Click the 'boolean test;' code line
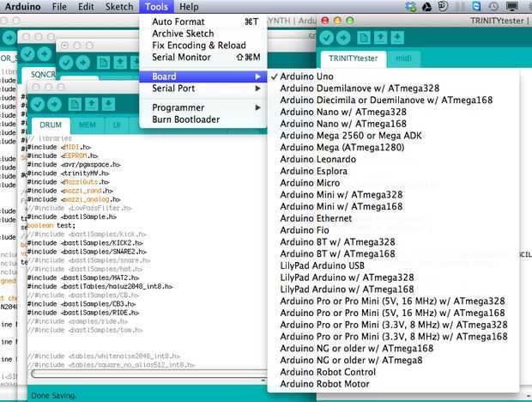 coord(51,225)
